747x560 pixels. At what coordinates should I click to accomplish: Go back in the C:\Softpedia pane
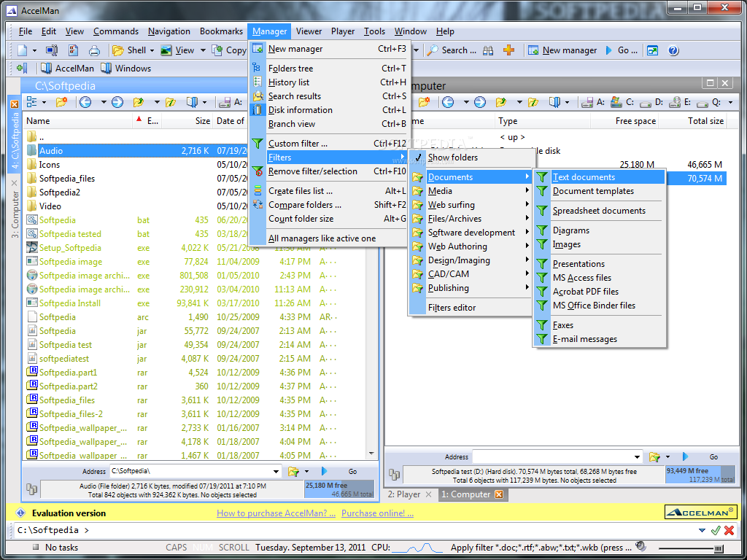pos(85,102)
